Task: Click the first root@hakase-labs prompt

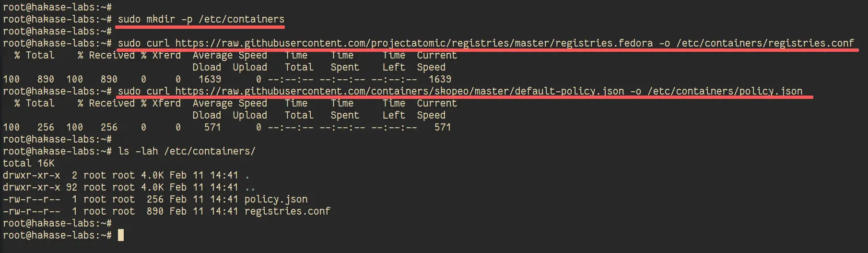Action: [x=57, y=7]
